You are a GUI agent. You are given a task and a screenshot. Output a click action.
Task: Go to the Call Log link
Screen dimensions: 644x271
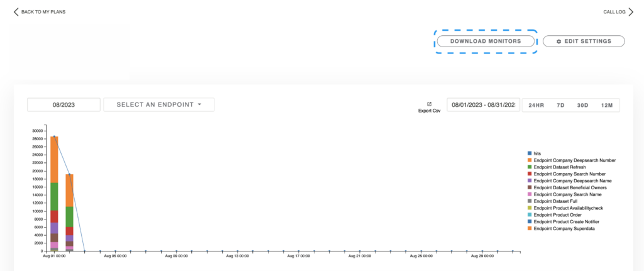pos(614,12)
